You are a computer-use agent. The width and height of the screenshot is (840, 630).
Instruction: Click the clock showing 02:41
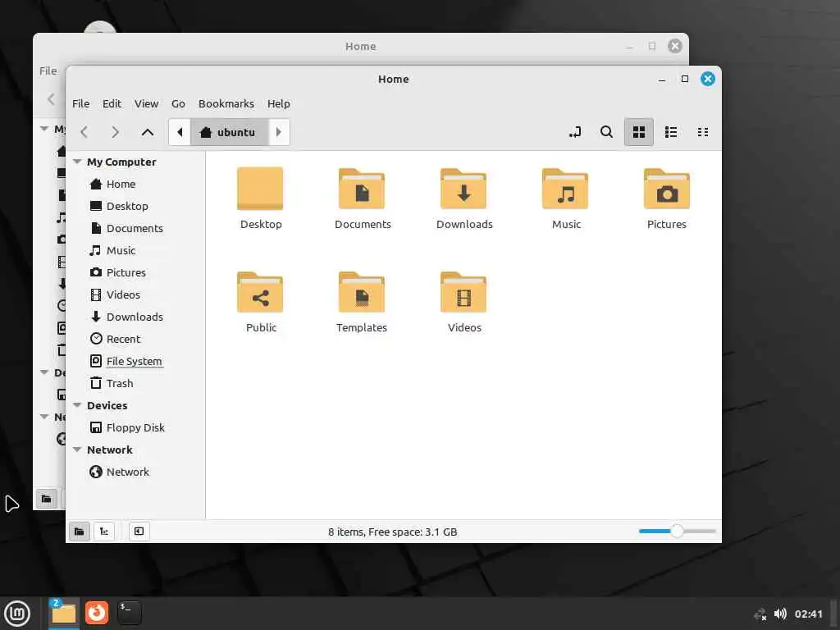tap(808, 614)
